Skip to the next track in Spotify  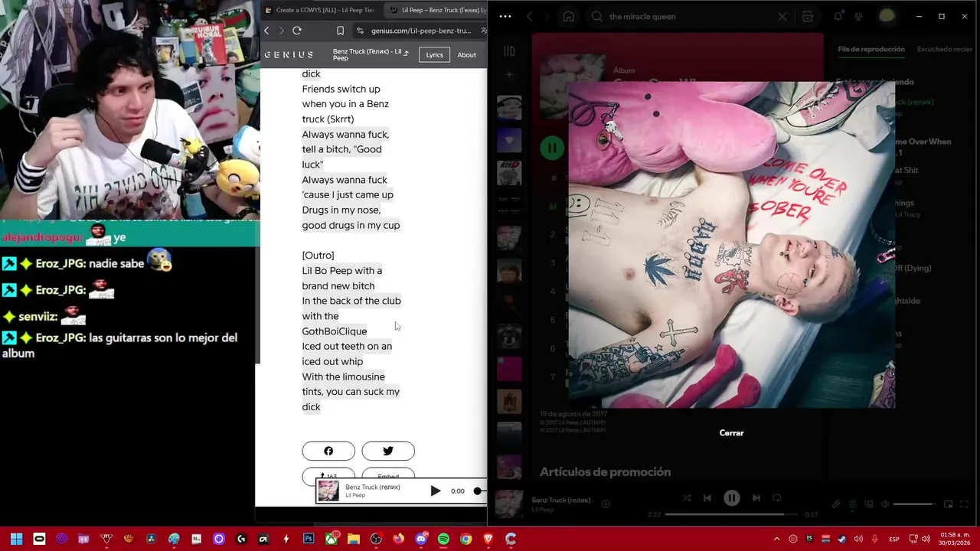pyautogui.click(x=756, y=498)
